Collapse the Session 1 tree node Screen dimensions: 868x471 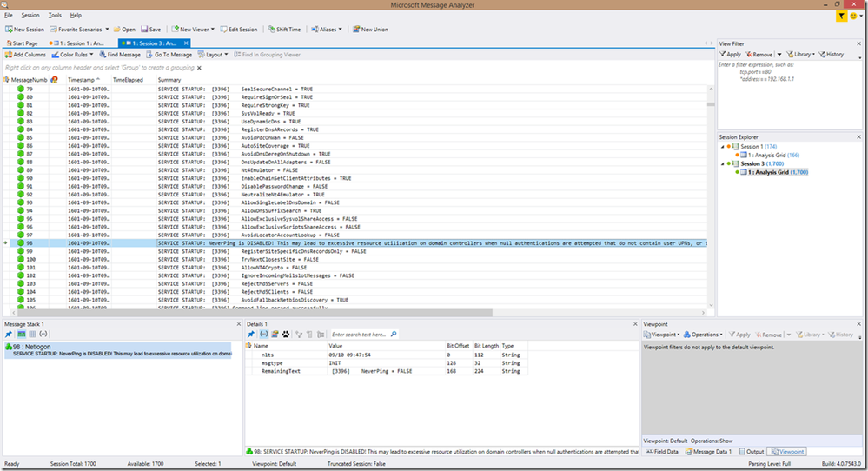(722, 147)
